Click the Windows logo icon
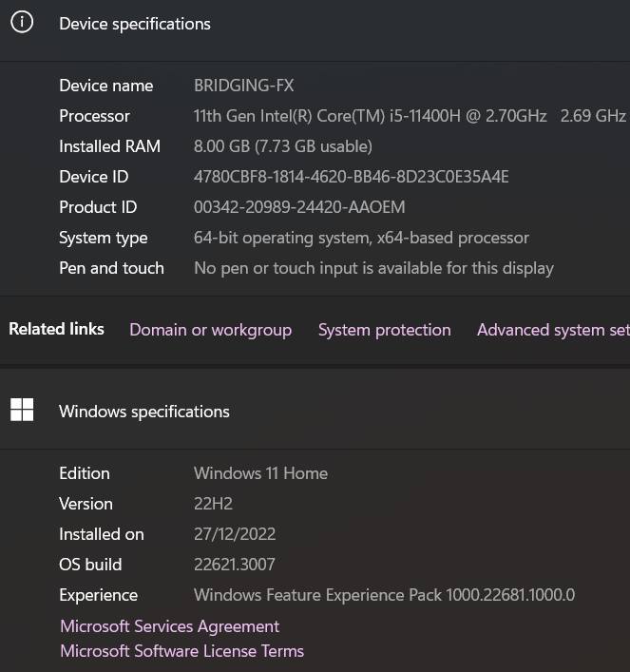The width and height of the screenshot is (630, 672). [x=22, y=410]
